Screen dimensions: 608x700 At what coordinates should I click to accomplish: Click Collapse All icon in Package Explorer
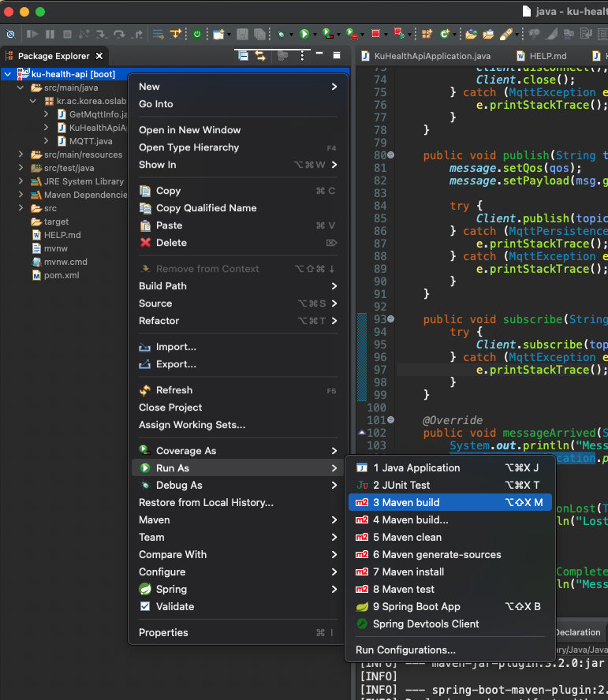tap(243, 56)
